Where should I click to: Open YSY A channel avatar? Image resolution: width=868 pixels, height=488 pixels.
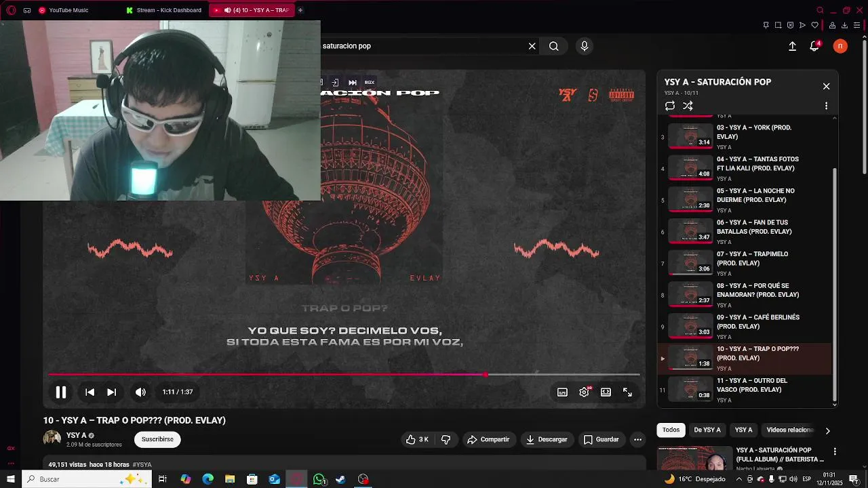point(52,439)
